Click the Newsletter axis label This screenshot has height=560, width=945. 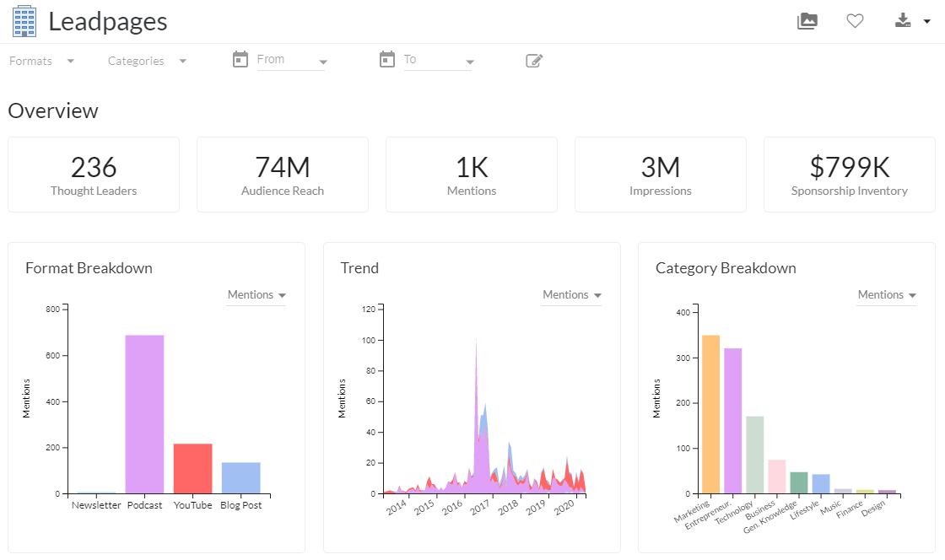tap(96, 505)
